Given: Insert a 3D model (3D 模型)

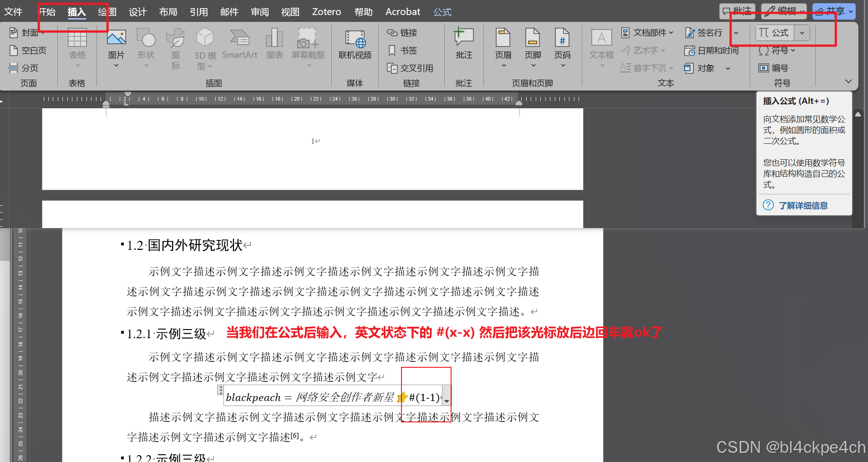Looking at the screenshot, I should pyautogui.click(x=205, y=48).
